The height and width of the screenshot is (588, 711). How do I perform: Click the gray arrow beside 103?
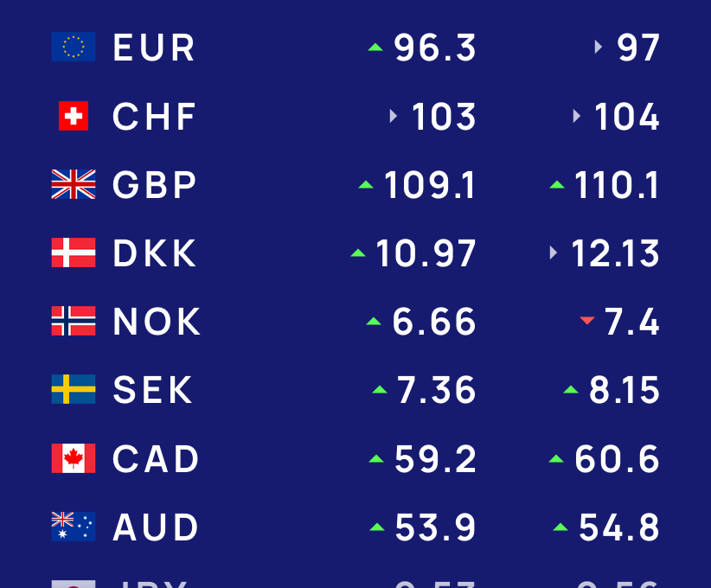coord(394,116)
